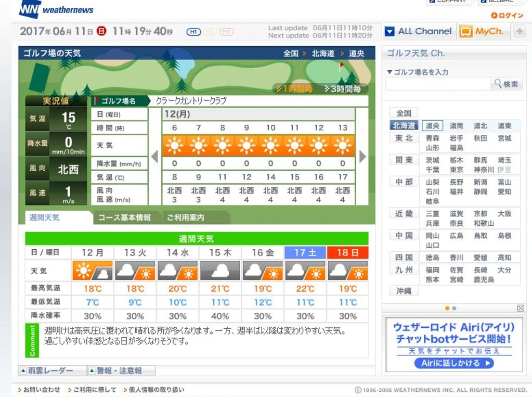Click the second gray carousel dot
Viewport: 532px width, 397px height.
(454, 309)
